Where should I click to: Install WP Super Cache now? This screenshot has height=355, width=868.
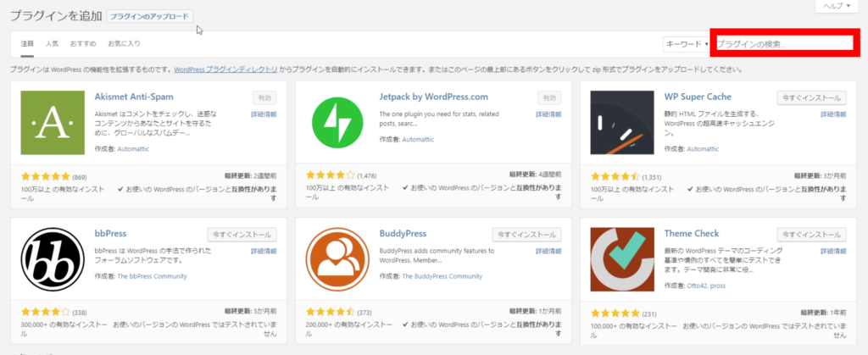point(811,98)
